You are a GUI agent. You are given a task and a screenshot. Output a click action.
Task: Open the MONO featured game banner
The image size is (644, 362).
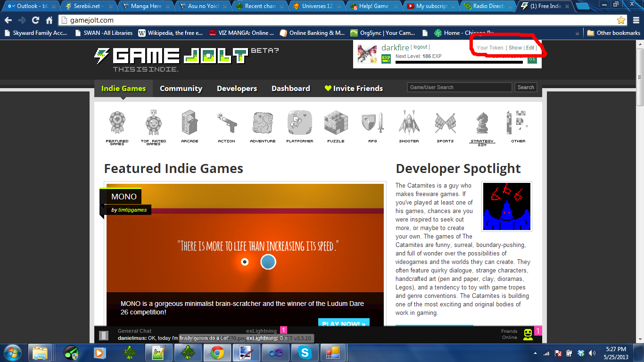point(245,255)
